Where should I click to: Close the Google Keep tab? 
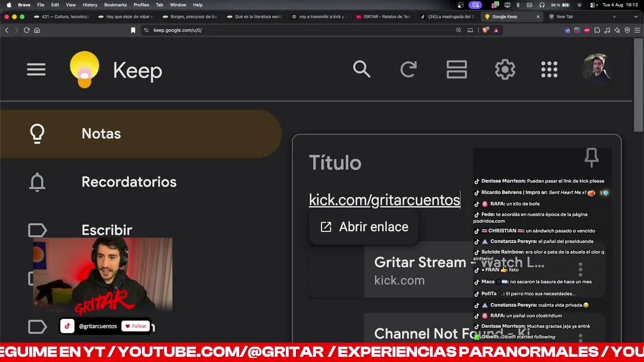click(538, 17)
